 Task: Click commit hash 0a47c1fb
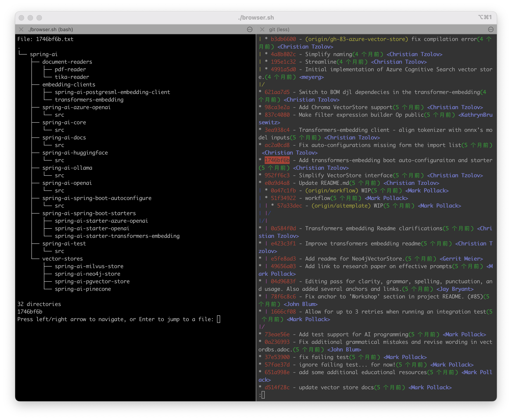coord(283,190)
